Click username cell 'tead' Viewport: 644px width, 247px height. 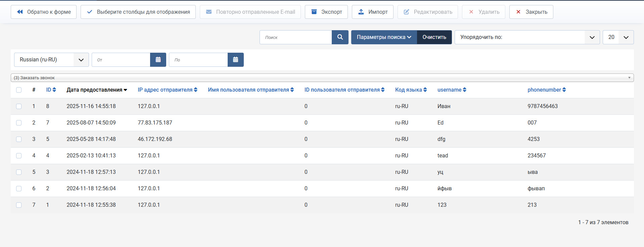coord(443,156)
